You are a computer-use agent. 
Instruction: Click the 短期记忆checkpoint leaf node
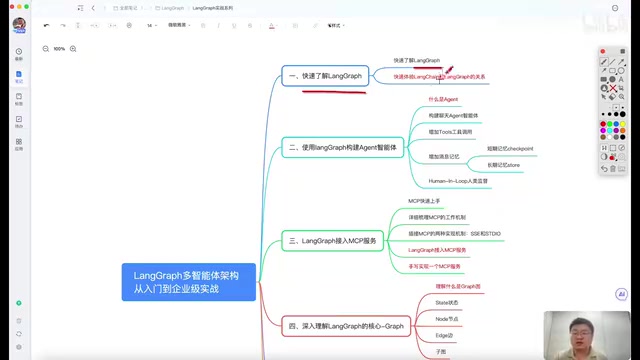click(x=510, y=149)
